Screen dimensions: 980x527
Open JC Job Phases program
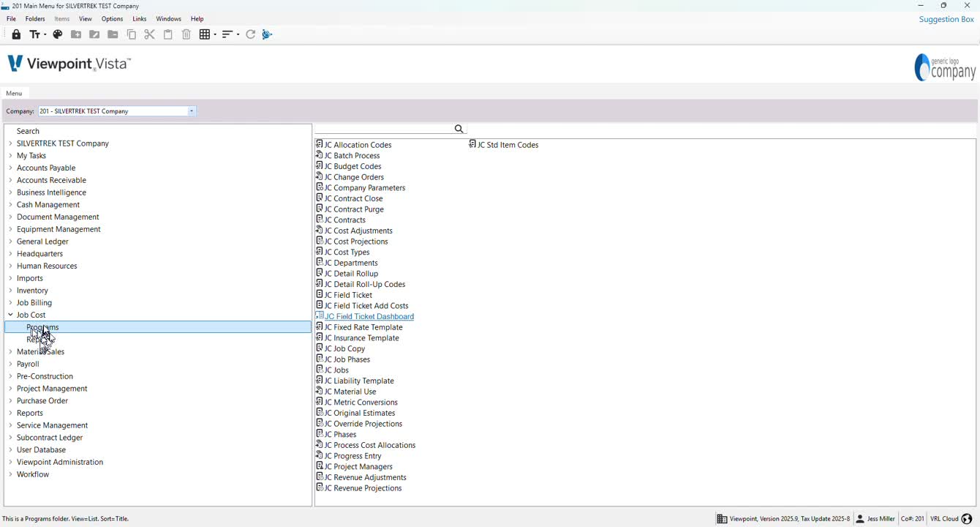(347, 359)
